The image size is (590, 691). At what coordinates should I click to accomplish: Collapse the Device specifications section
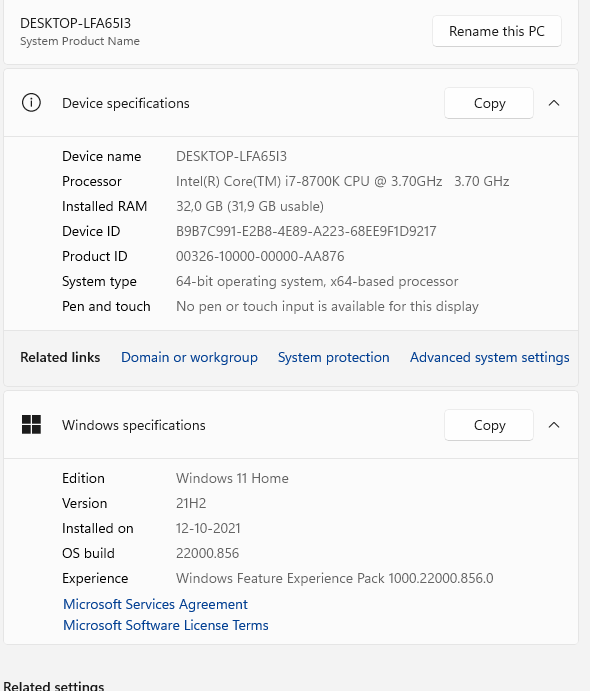[x=554, y=103]
